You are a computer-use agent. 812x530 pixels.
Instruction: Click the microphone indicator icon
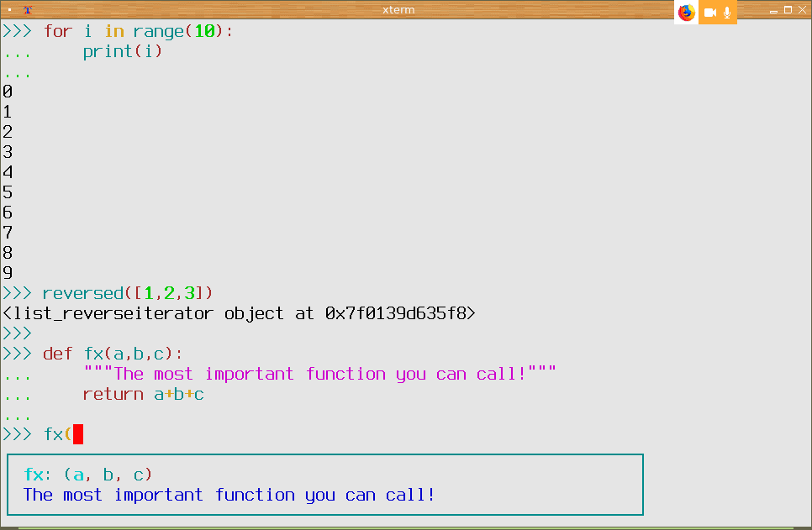(x=727, y=13)
